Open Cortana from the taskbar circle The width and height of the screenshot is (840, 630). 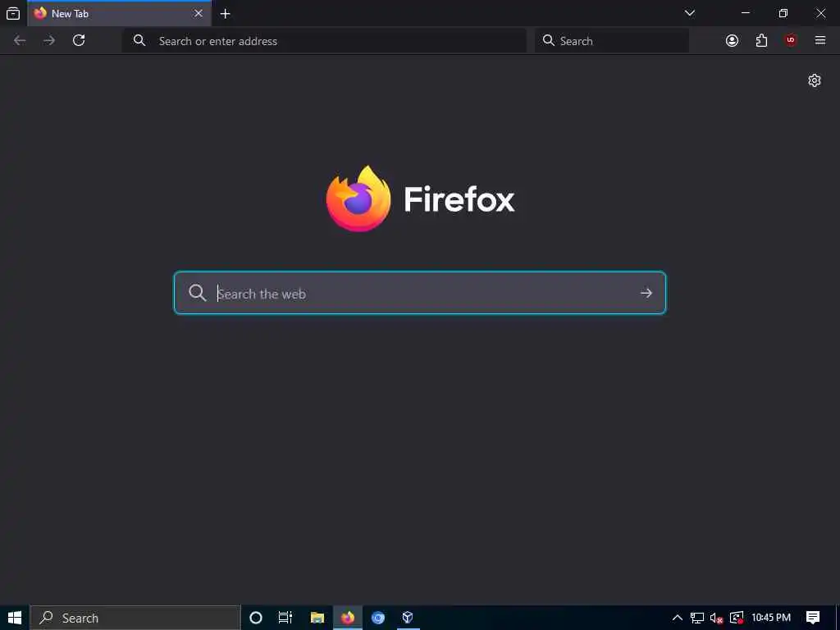point(256,618)
